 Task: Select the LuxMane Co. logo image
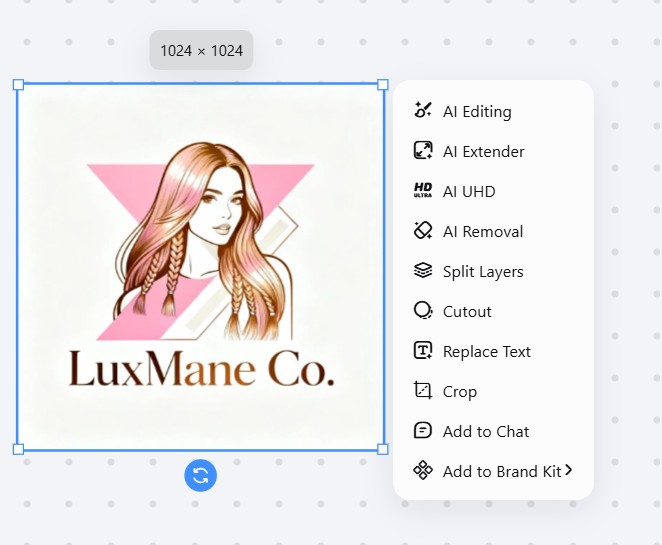coord(200,267)
